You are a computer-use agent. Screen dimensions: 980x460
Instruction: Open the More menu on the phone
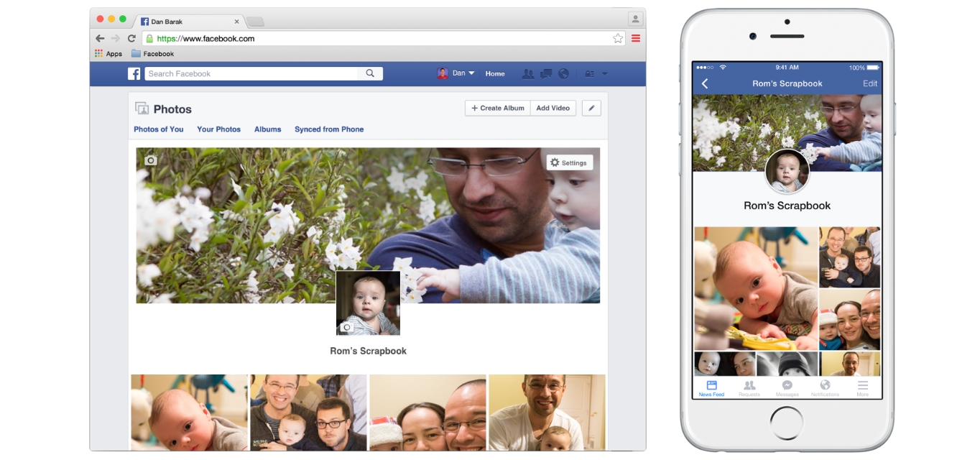[x=863, y=387]
